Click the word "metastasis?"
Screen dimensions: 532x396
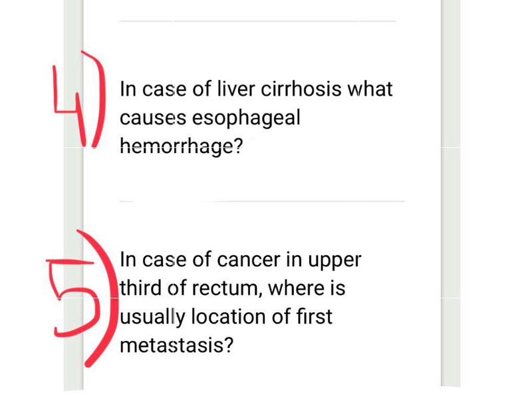click(x=177, y=346)
